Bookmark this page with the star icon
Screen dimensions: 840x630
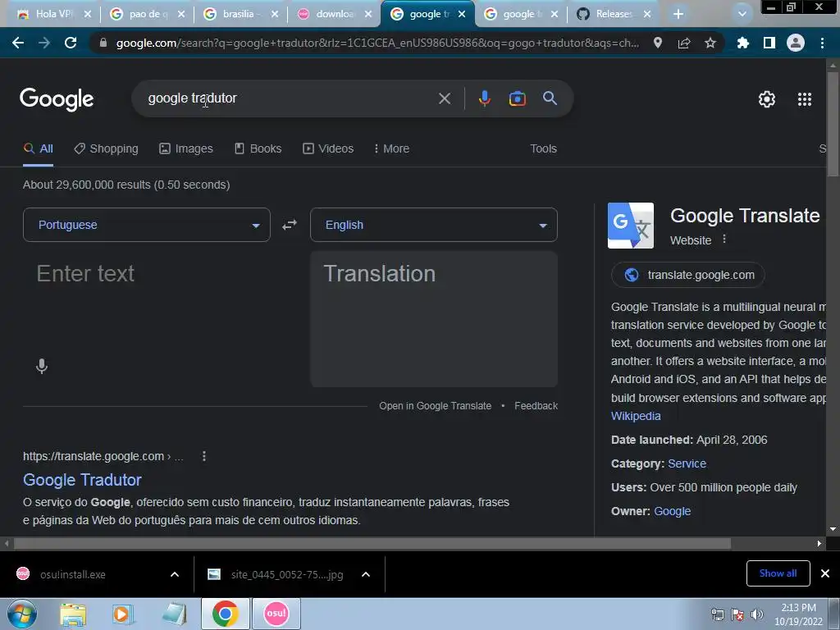click(710, 43)
